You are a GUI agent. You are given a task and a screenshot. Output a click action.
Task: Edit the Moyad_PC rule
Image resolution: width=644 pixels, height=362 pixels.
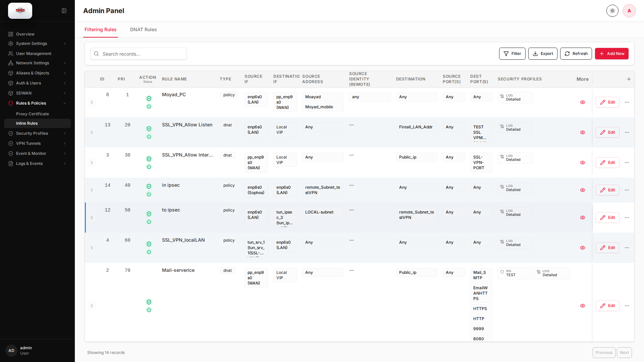pos(607,102)
